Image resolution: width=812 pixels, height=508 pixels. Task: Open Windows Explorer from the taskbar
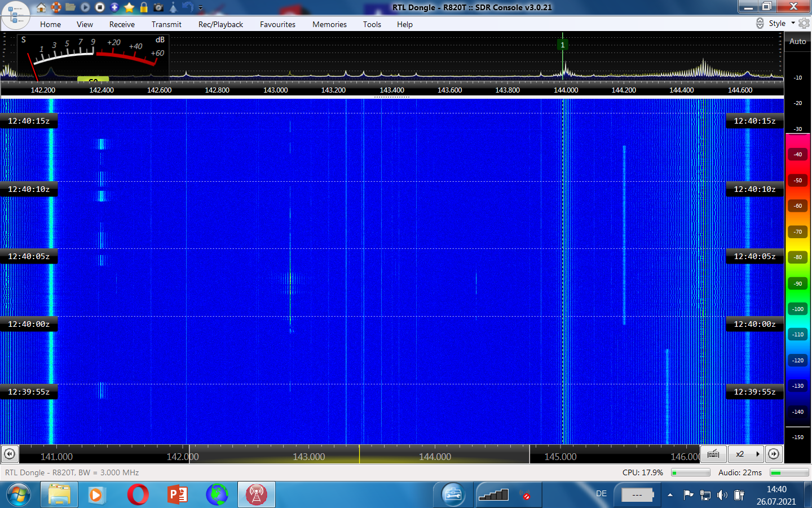pyautogui.click(x=59, y=495)
